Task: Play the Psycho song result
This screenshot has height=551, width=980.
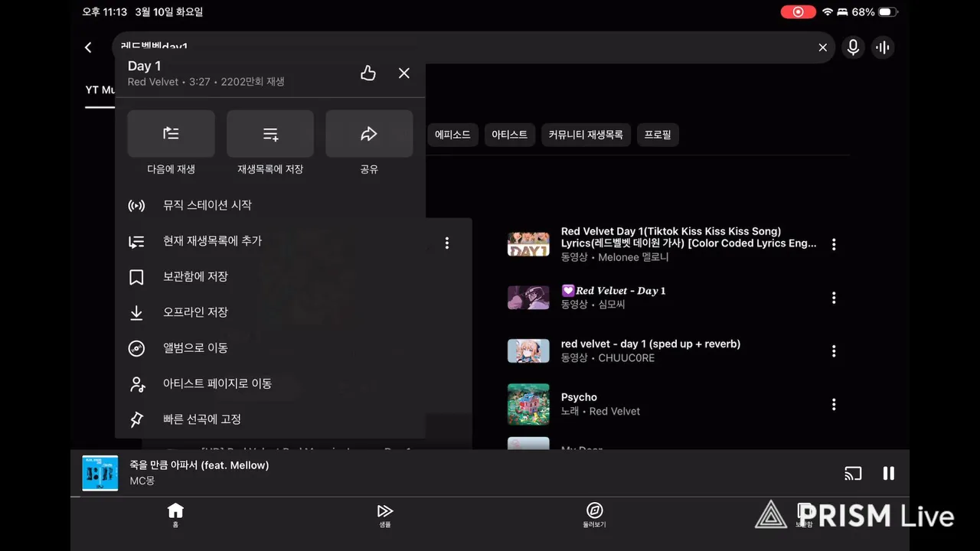Action: (x=579, y=397)
